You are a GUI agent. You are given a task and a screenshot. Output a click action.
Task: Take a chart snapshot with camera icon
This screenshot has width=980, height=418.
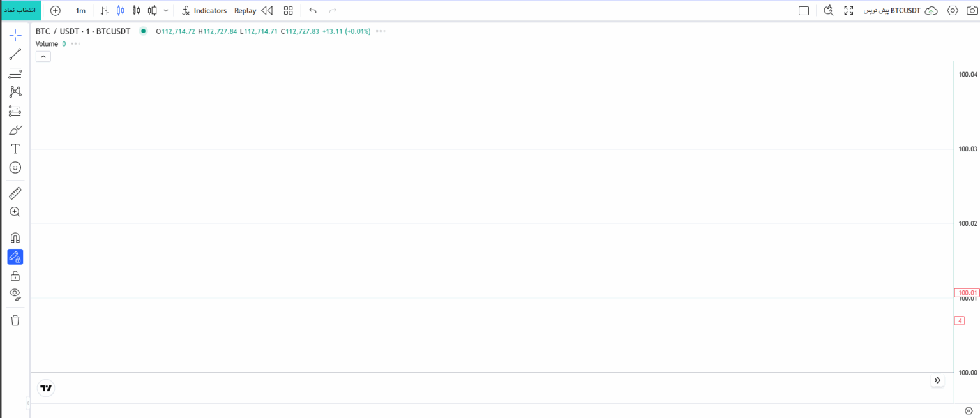tap(972, 10)
